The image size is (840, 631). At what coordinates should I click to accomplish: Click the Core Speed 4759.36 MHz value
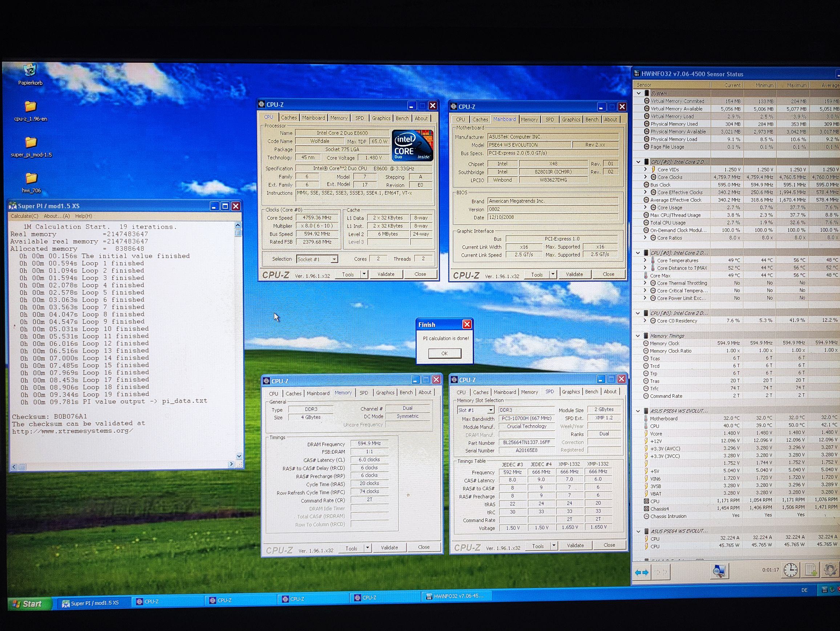pyautogui.click(x=317, y=218)
